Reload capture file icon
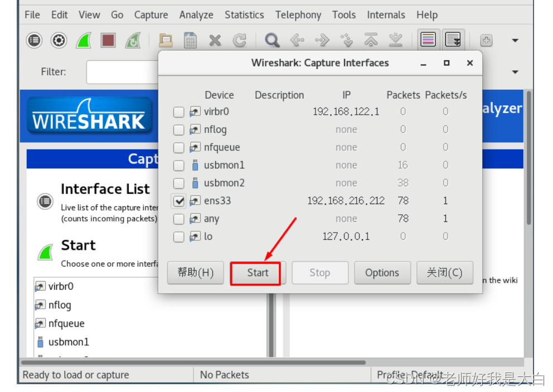Viewport: 553px width, 392px height. pyautogui.click(x=240, y=40)
